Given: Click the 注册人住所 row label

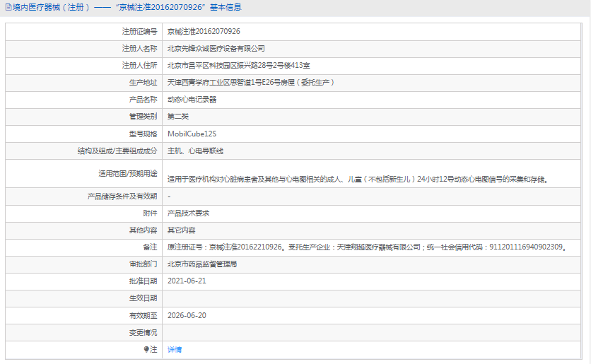Looking at the screenshot, I should click(139, 65).
